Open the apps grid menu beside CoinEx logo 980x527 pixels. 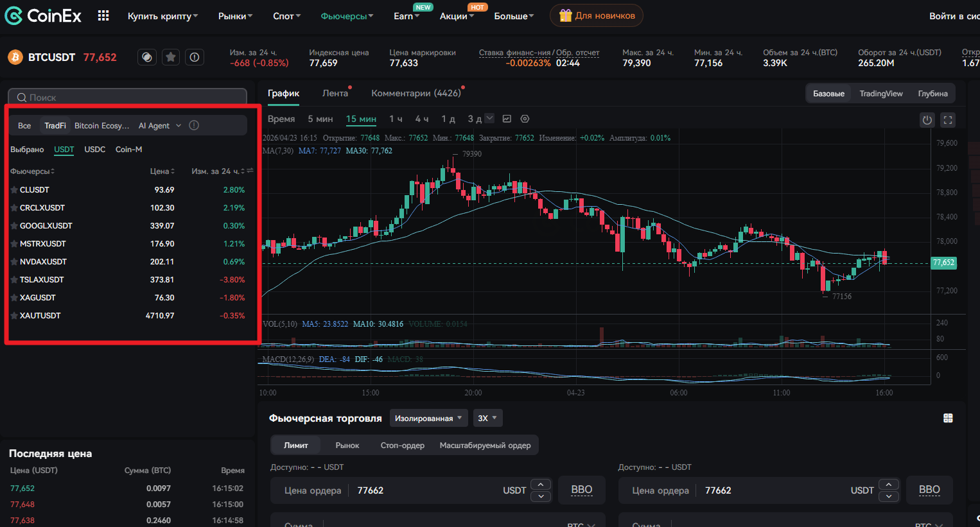coord(103,15)
